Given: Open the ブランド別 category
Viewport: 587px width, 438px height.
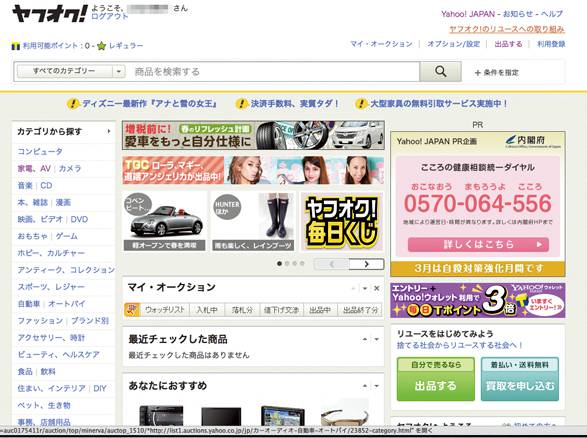Looking at the screenshot, I should (90, 321).
